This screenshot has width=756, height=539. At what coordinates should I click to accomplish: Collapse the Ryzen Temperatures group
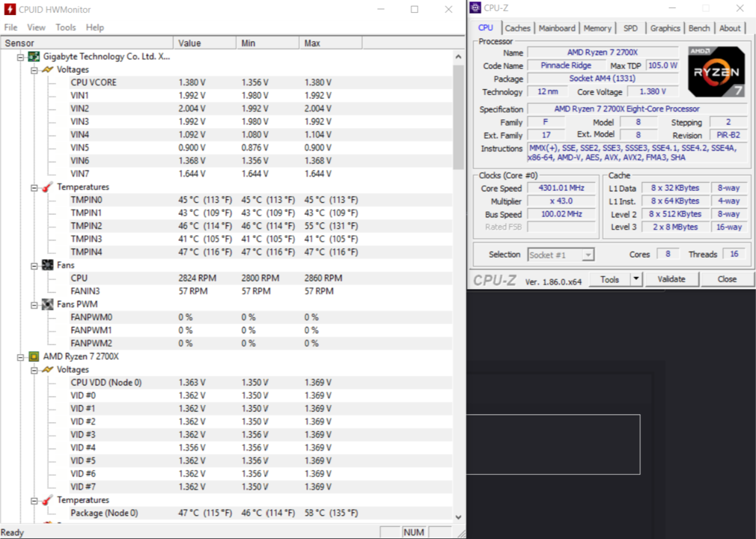coord(34,501)
